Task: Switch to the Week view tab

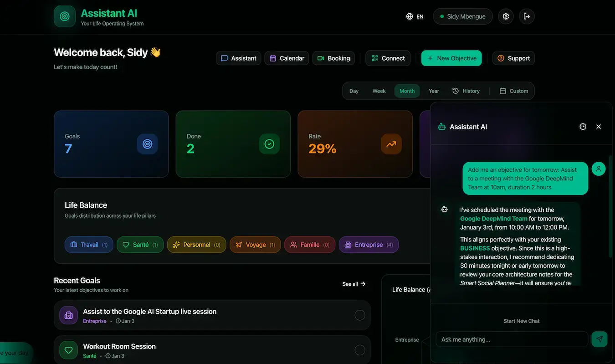Action: [x=379, y=91]
